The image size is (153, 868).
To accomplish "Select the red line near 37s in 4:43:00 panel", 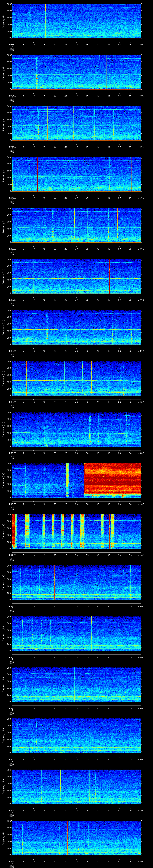I will coord(92,633).
